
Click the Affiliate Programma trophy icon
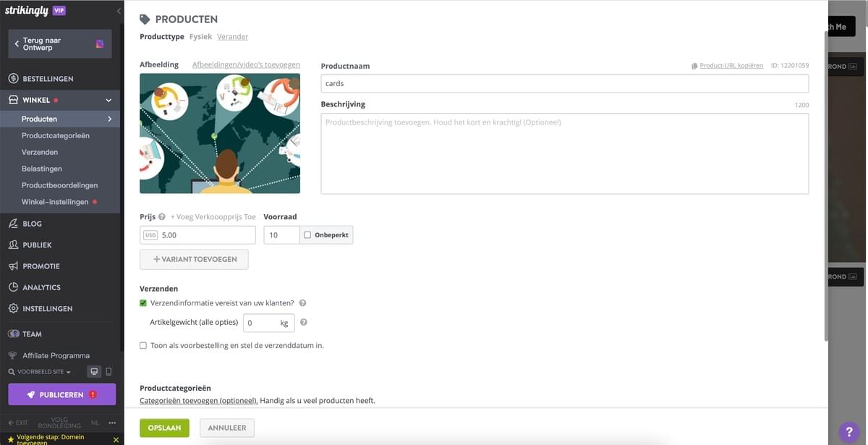13,355
